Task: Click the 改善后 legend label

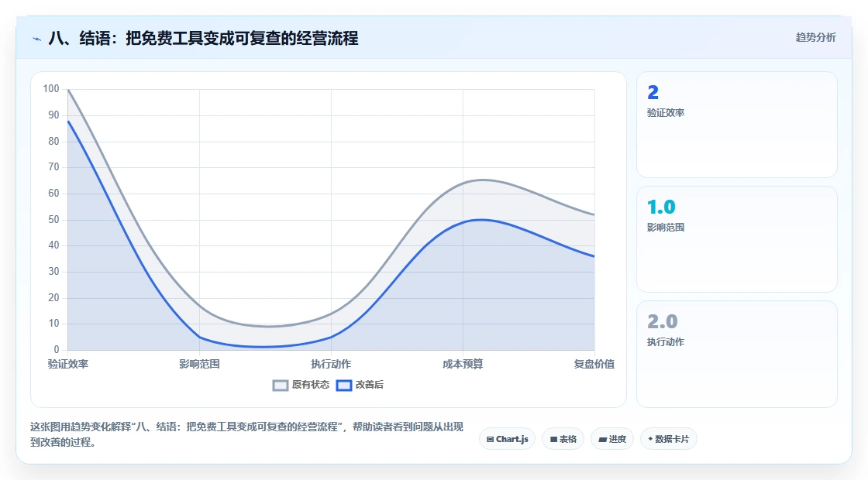Action: point(369,384)
